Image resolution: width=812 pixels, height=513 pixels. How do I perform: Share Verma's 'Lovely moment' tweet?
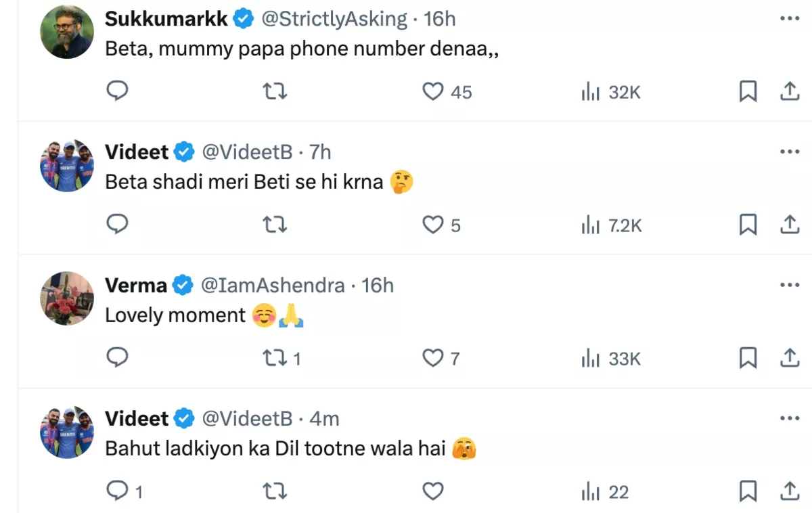(790, 358)
